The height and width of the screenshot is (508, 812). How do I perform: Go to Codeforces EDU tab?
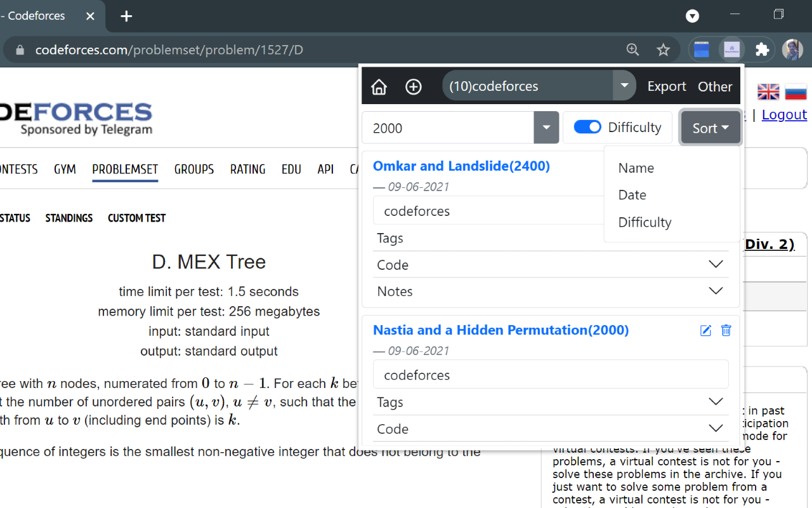pos(291,169)
